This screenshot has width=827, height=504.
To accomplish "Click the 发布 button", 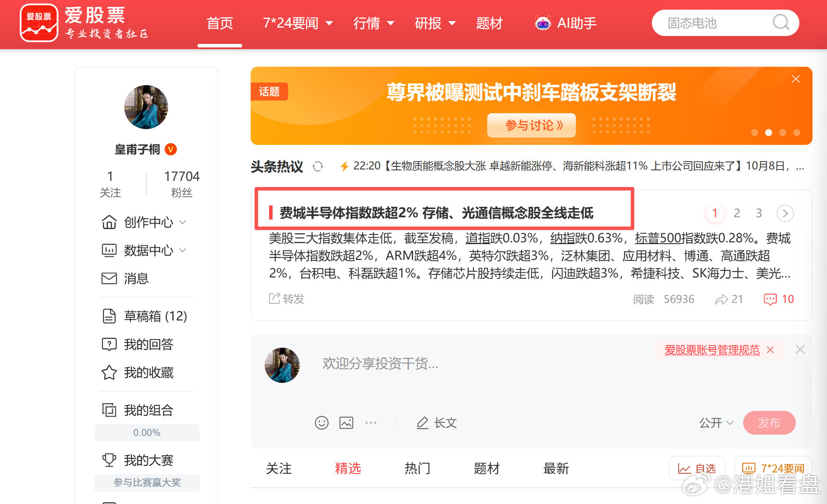I will 769,423.
